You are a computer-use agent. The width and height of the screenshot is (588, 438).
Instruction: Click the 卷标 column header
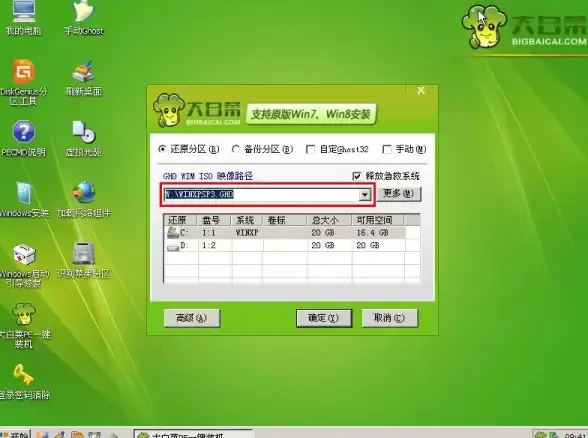(285, 220)
